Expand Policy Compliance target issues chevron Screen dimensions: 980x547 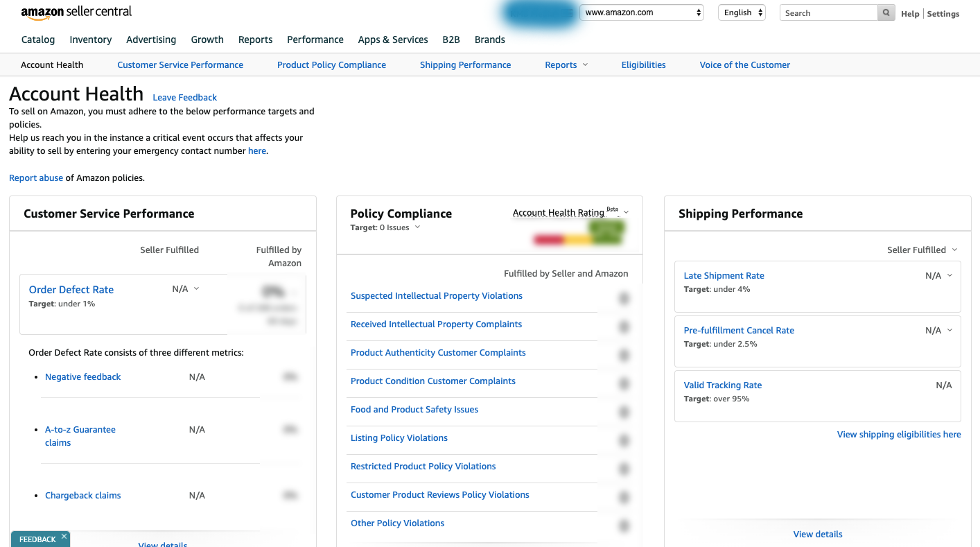[417, 227]
